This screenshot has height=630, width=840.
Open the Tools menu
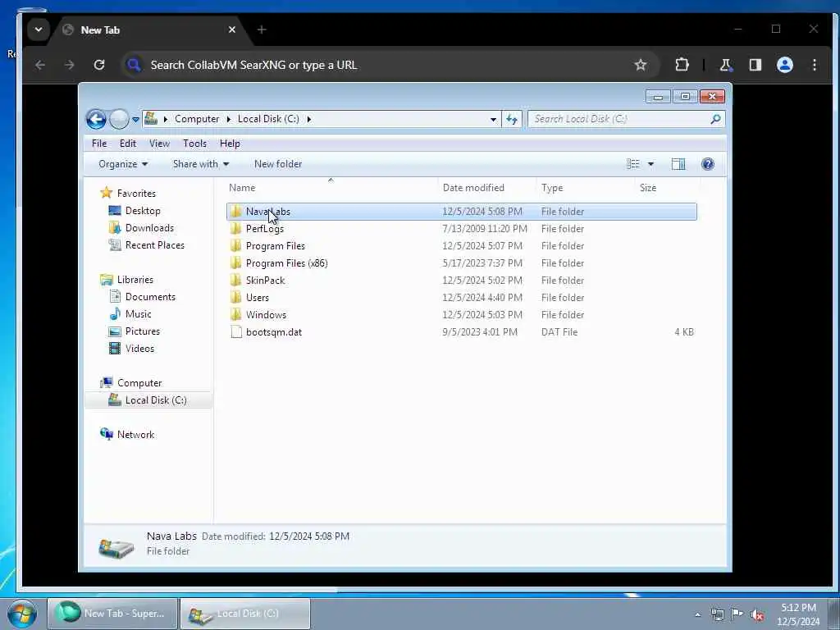(x=194, y=144)
